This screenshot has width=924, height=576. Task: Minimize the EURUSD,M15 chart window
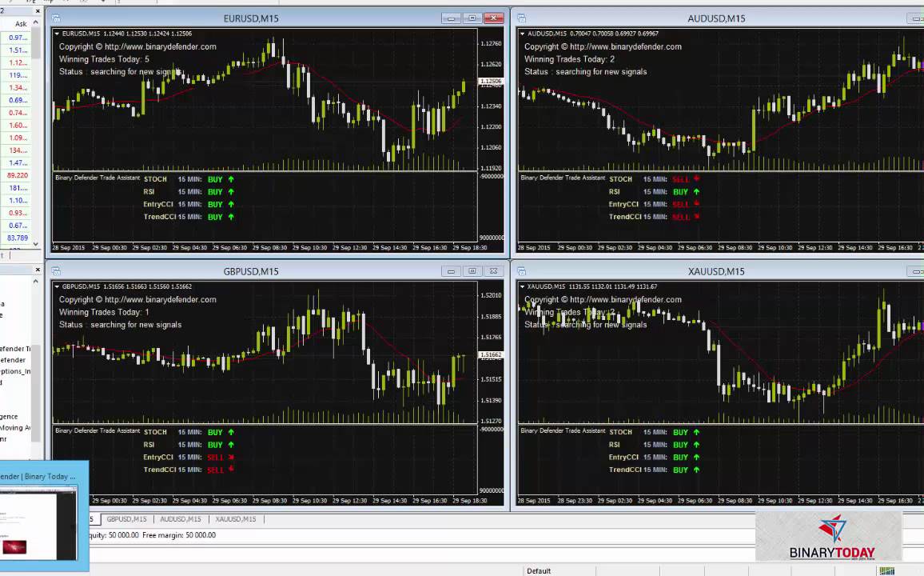(x=451, y=18)
